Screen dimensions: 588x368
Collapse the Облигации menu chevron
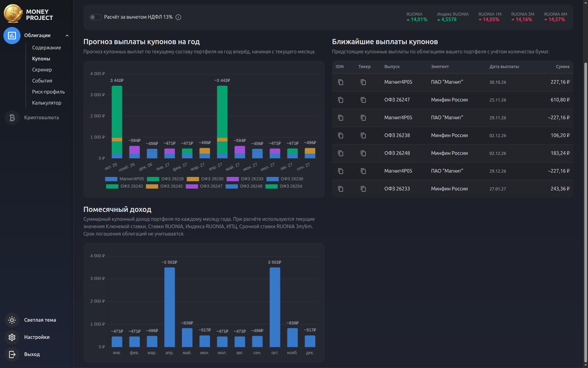click(x=67, y=36)
